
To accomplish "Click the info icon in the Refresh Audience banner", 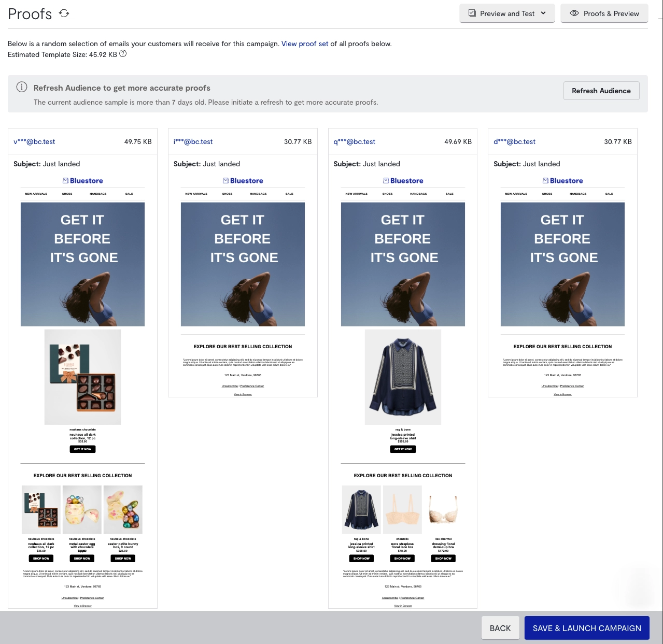I will pos(22,87).
